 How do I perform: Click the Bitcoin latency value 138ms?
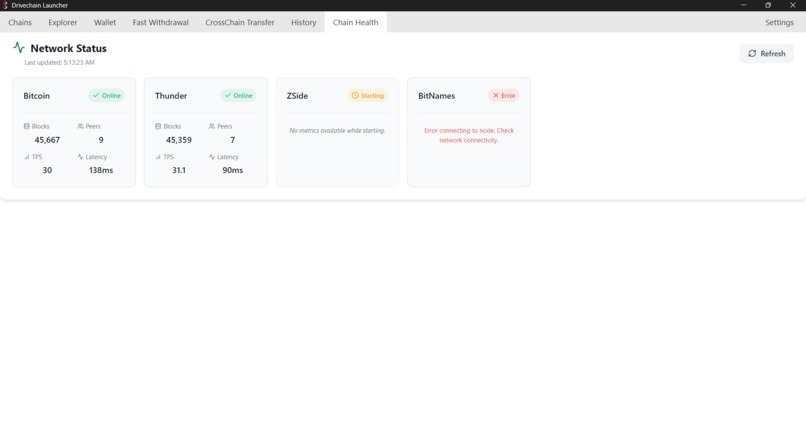click(101, 170)
